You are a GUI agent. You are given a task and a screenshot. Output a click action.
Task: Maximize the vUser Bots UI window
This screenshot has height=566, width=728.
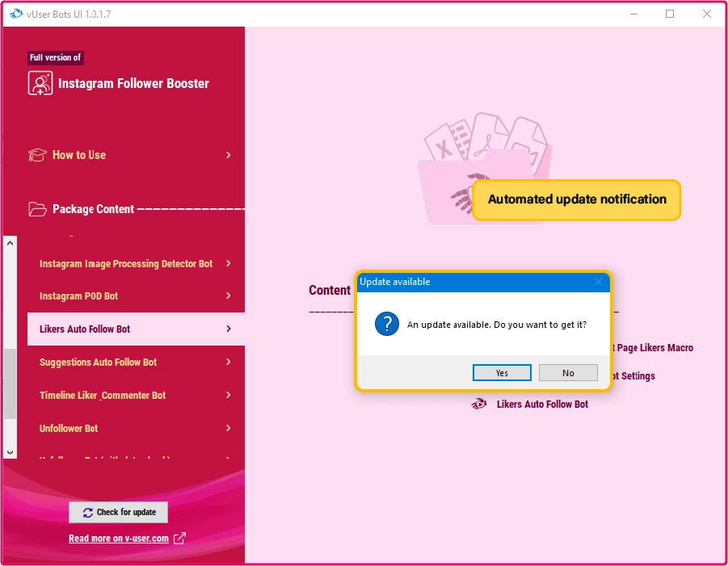point(670,14)
